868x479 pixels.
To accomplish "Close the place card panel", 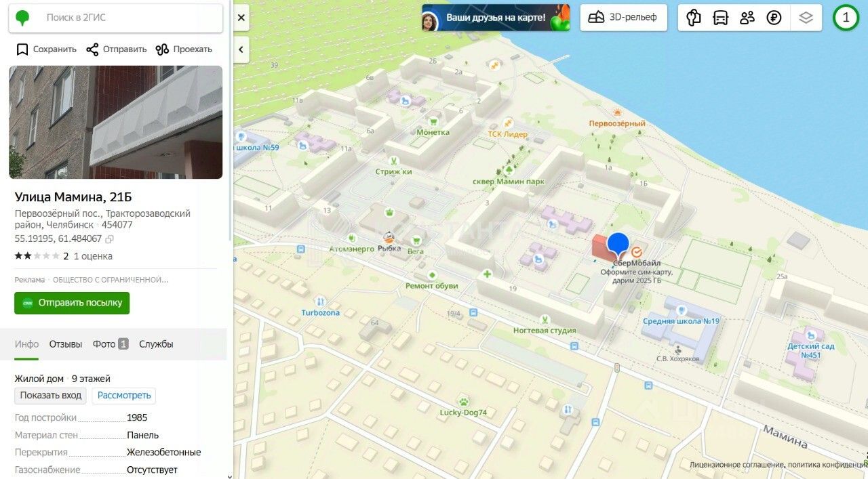I will 241,18.
